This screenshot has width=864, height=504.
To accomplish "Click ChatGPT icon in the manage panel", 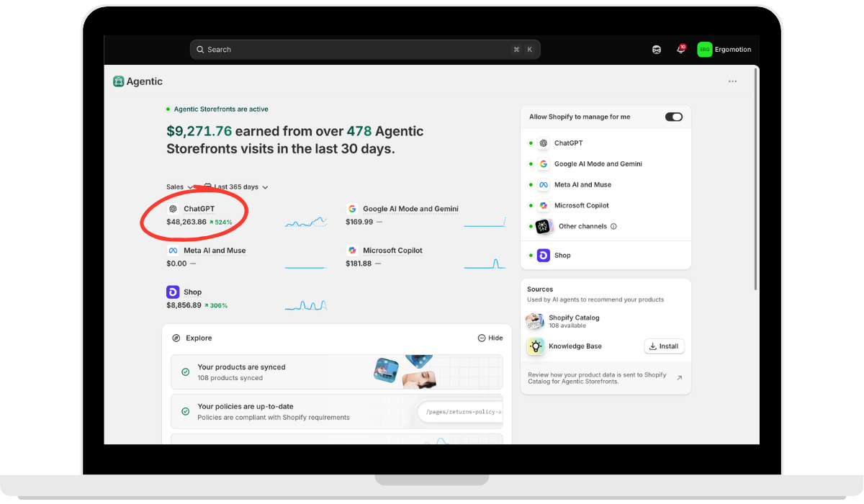I will (x=544, y=143).
